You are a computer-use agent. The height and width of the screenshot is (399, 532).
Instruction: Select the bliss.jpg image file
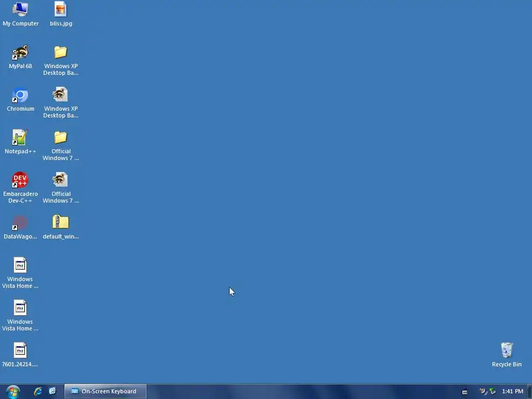61,14
